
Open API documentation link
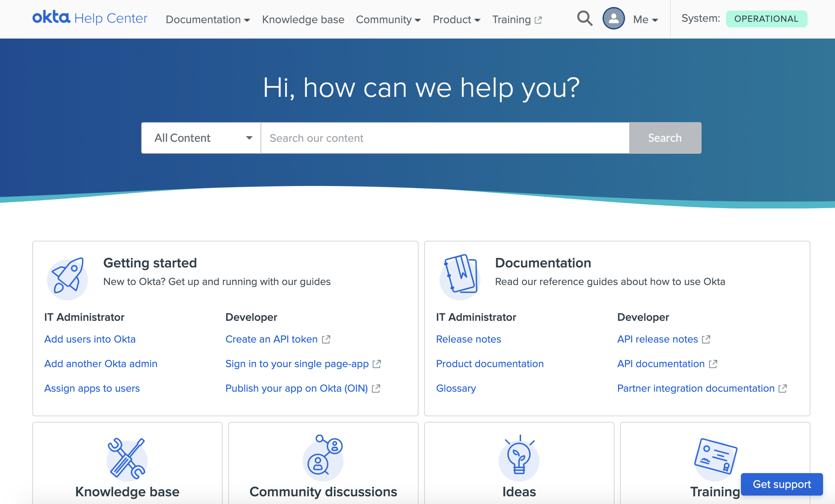click(661, 364)
